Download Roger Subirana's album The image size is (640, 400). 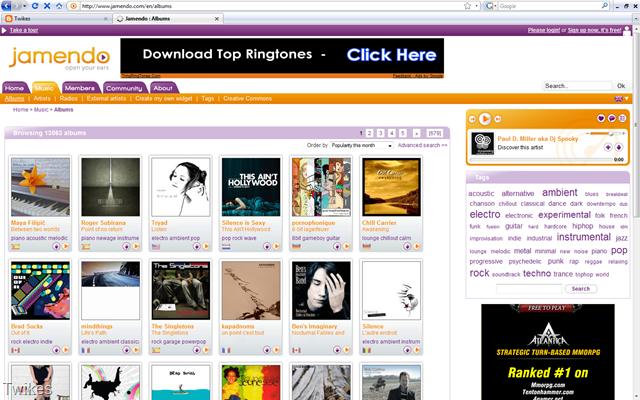[126, 246]
